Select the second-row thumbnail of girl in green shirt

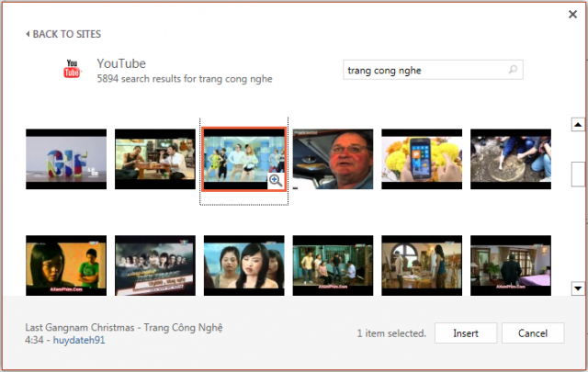coord(66,265)
